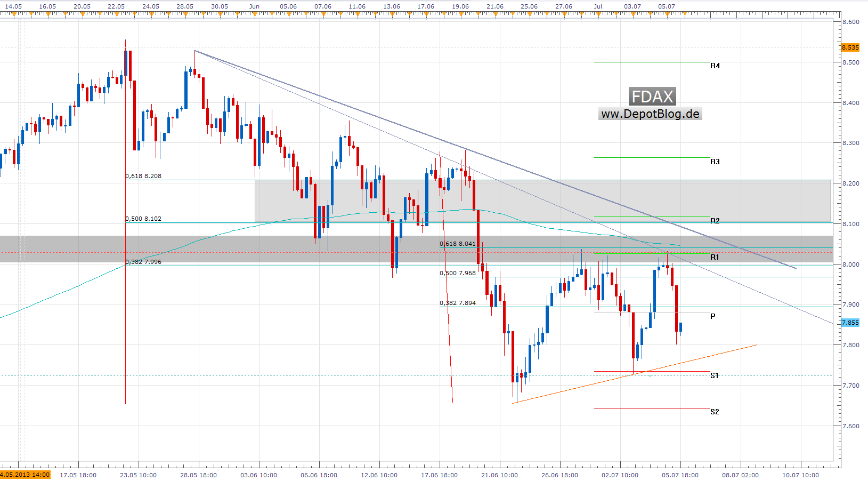The width and height of the screenshot is (868, 481).
Task: Click the R2 pivot level label
Action: (715, 221)
